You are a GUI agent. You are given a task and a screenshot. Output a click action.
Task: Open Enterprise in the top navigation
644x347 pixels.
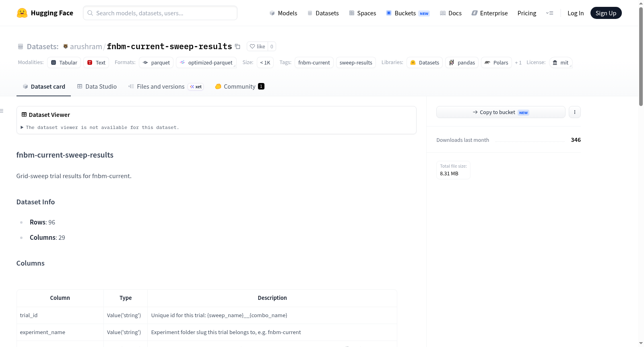pyautogui.click(x=489, y=13)
